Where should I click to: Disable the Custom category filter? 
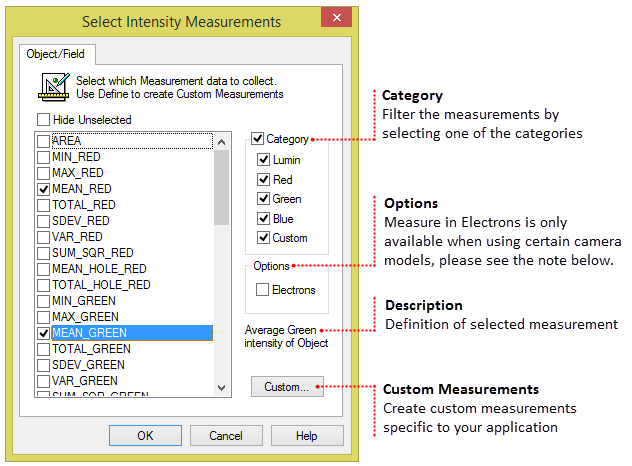(x=263, y=238)
